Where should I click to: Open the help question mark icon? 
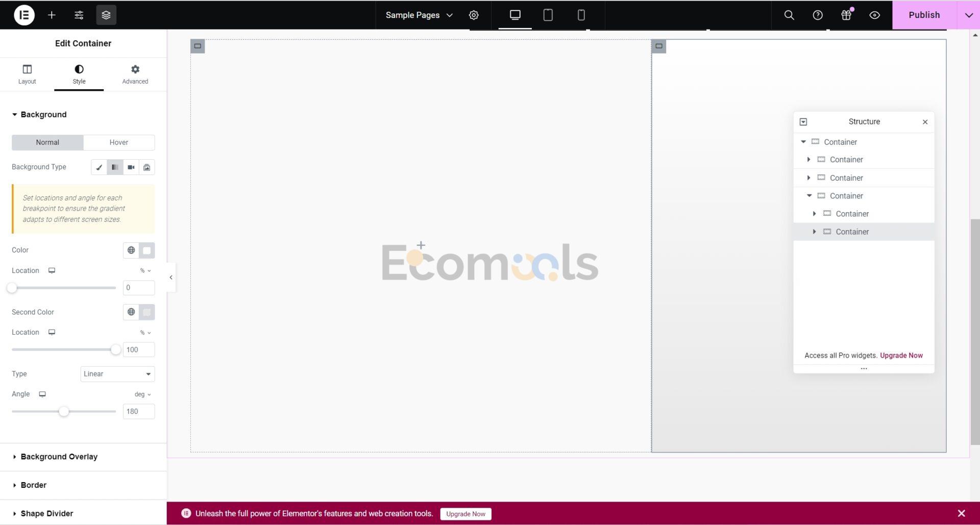818,15
